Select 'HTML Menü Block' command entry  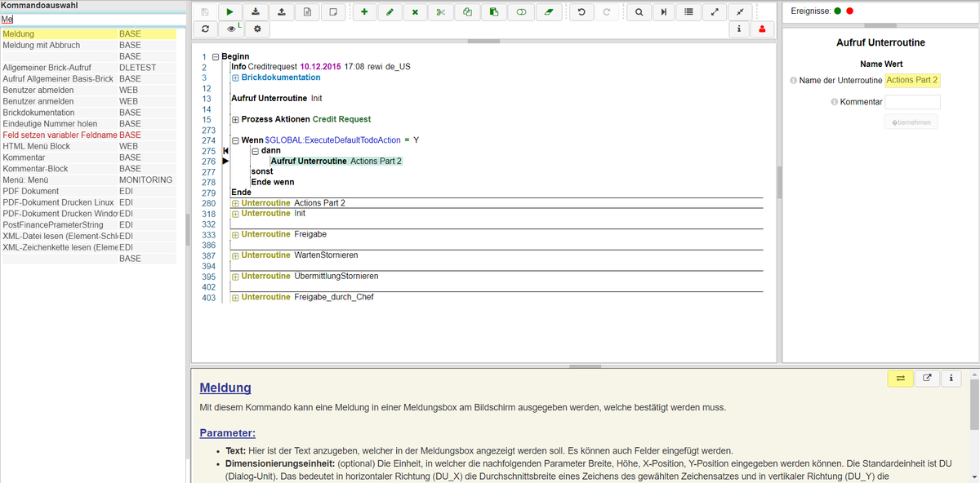tap(37, 146)
